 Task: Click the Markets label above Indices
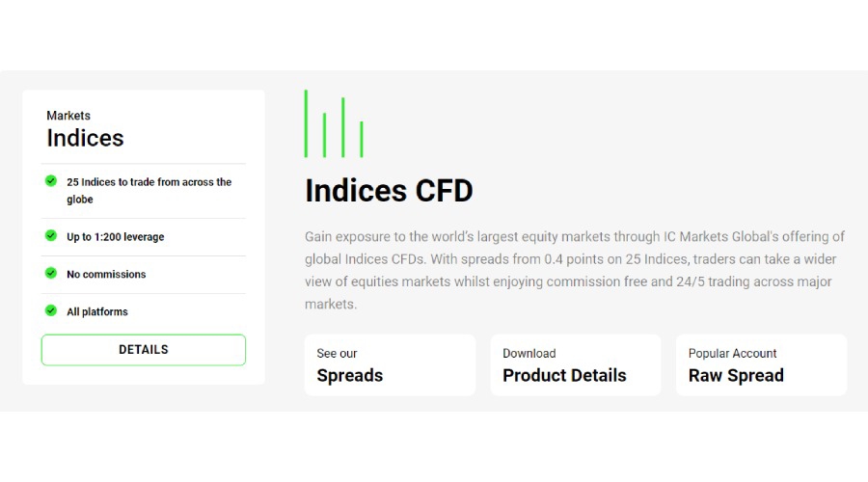68,116
